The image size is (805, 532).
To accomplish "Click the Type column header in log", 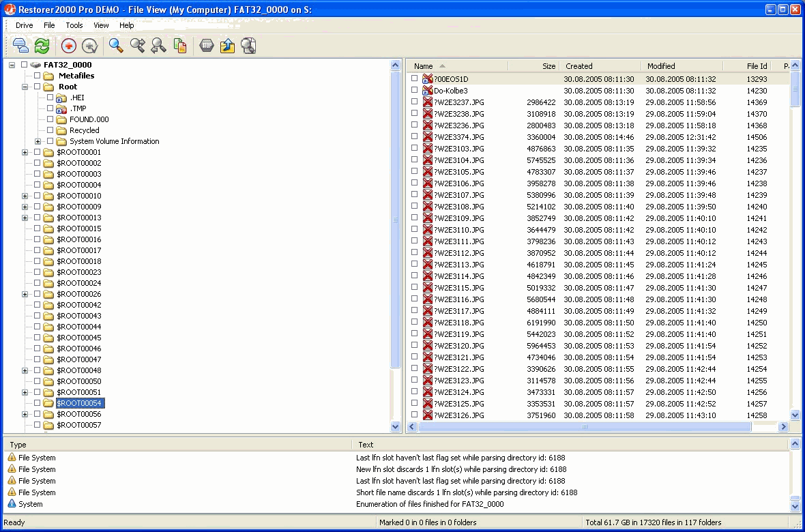I will pyautogui.click(x=177, y=445).
